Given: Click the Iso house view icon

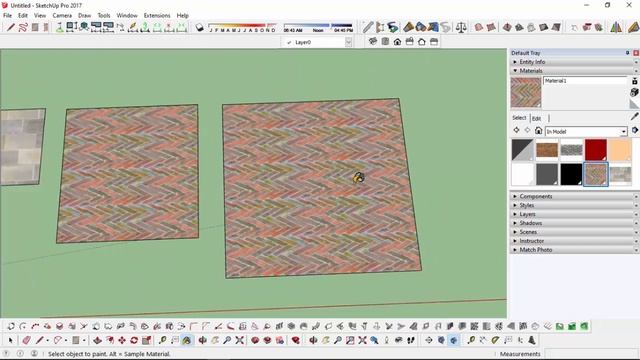Looking at the screenshot, I should [x=373, y=42].
